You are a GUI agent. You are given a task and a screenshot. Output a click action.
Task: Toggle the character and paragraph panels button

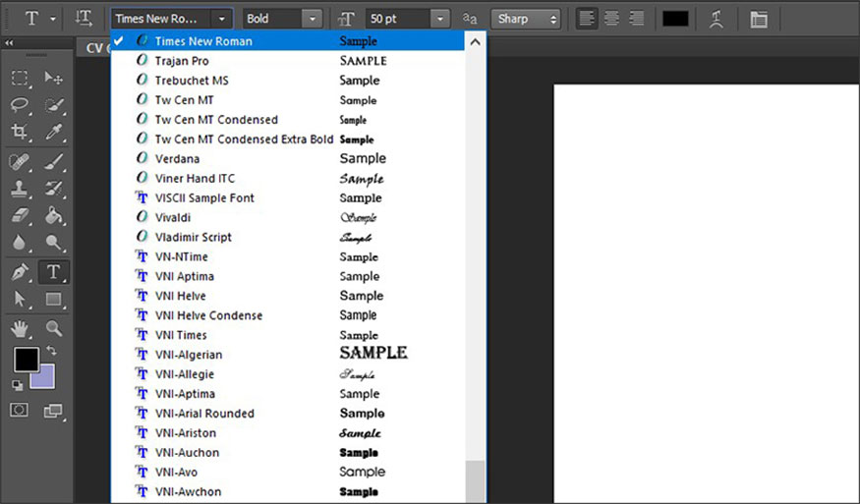point(758,19)
